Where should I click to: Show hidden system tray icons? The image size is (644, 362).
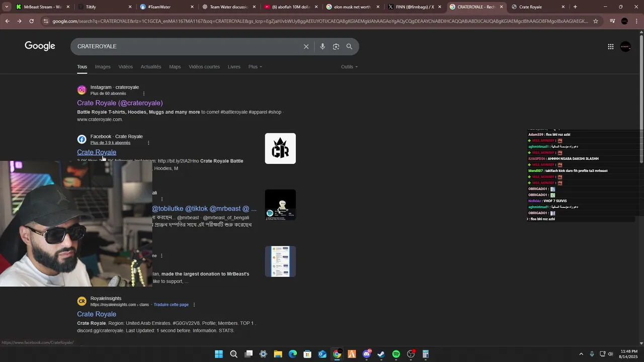pos(581,354)
